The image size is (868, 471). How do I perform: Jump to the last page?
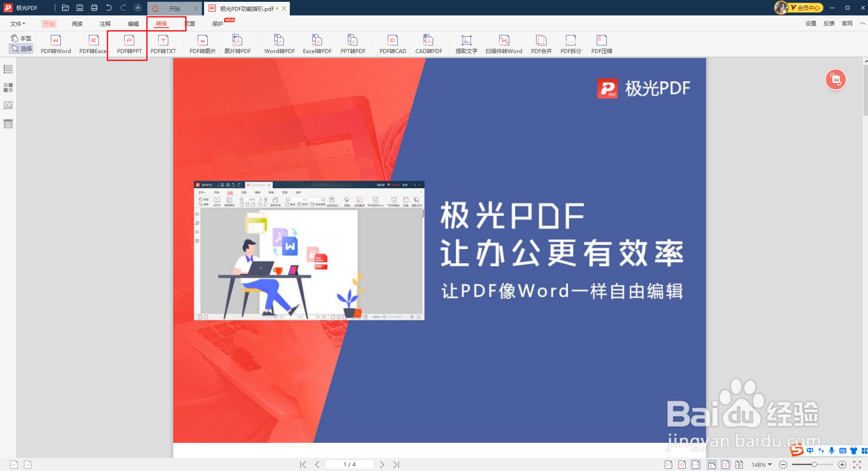point(396,465)
